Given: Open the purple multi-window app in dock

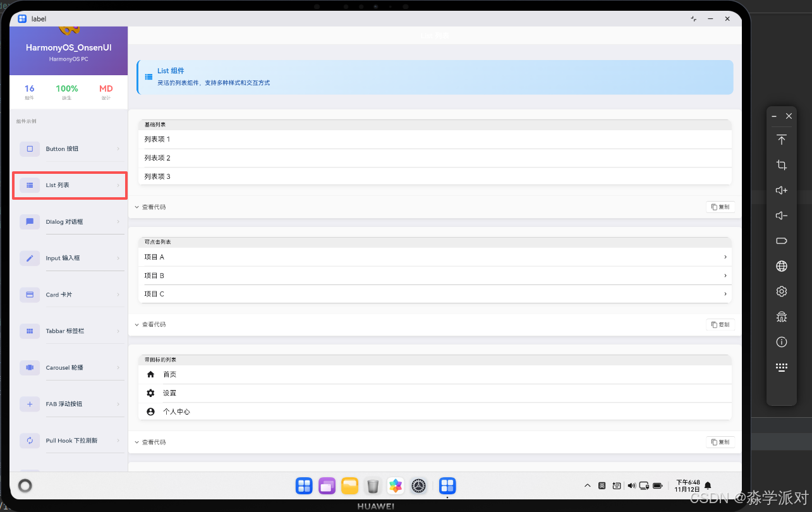Looking at the screenshot, I should [x=327, y=485].
